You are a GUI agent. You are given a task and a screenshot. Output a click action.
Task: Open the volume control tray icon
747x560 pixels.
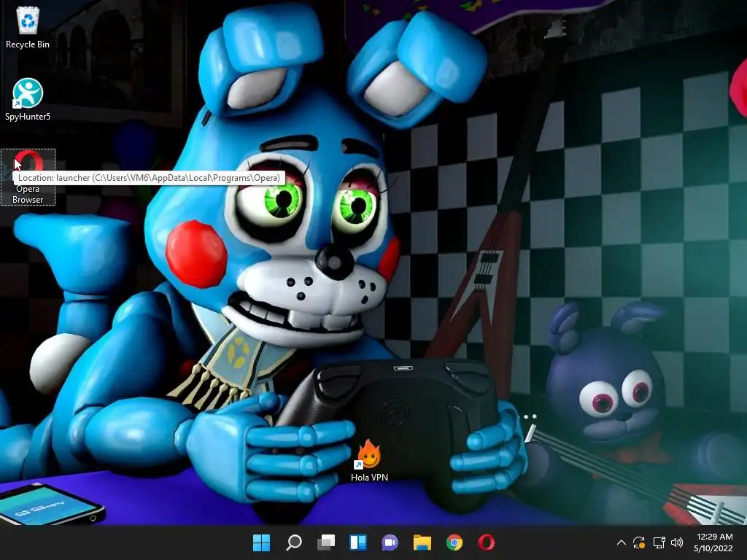click(676, 542)
